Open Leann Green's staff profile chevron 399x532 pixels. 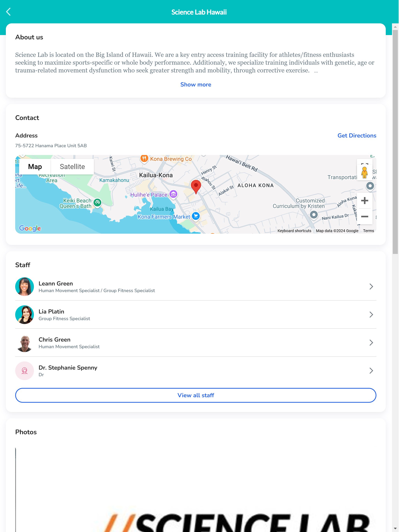pos(371,286)
